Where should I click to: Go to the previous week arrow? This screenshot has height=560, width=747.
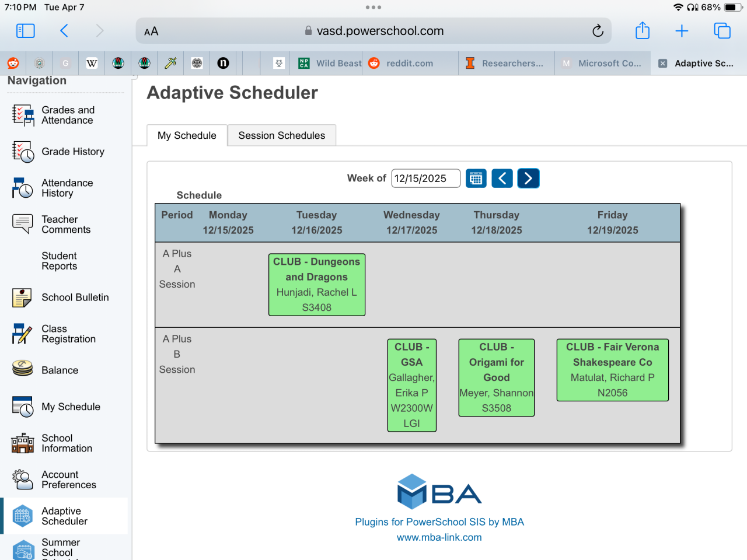point(502,178)
